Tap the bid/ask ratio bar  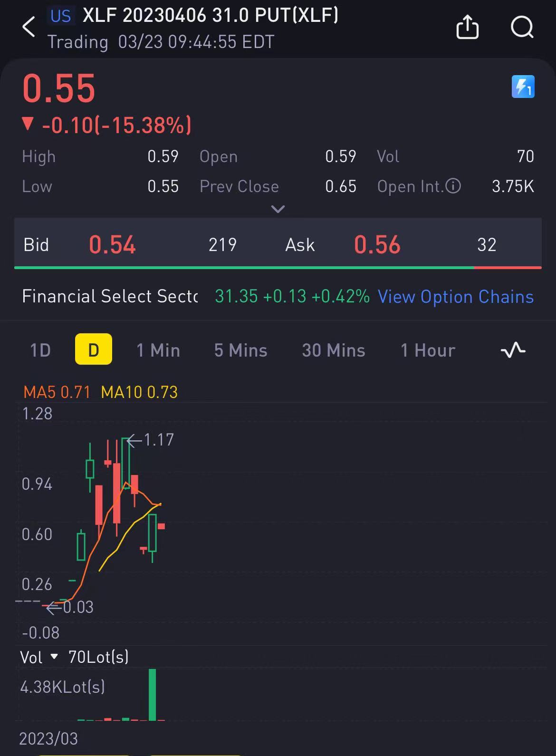tap(278, 268)
